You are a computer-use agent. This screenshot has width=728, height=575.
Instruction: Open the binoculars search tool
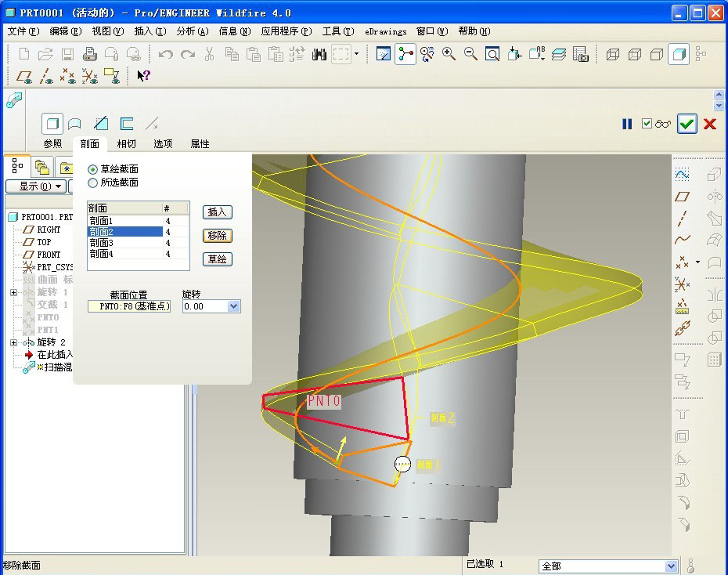[319, 54]
